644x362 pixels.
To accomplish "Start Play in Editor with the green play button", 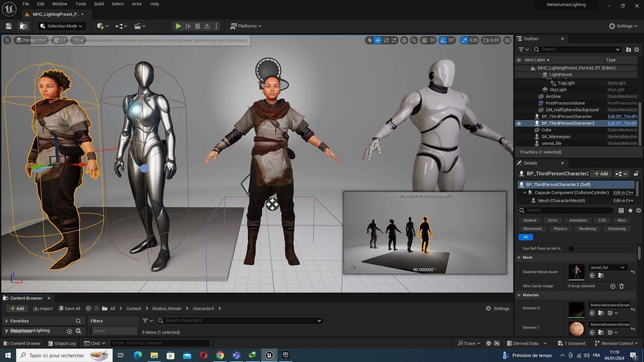I will click(178, 26).
